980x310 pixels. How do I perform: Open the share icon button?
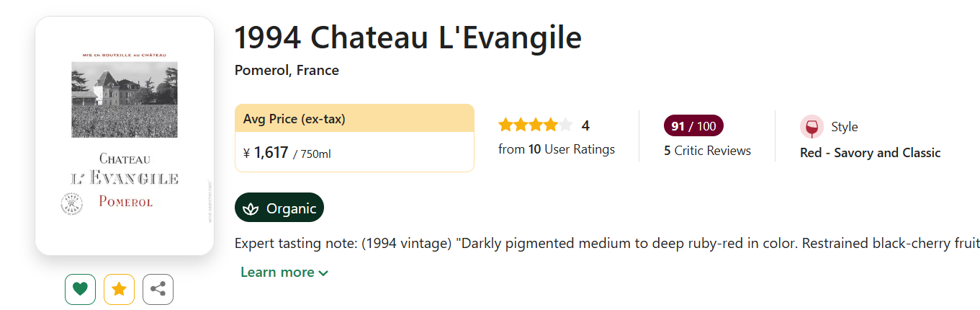point(158,290)
